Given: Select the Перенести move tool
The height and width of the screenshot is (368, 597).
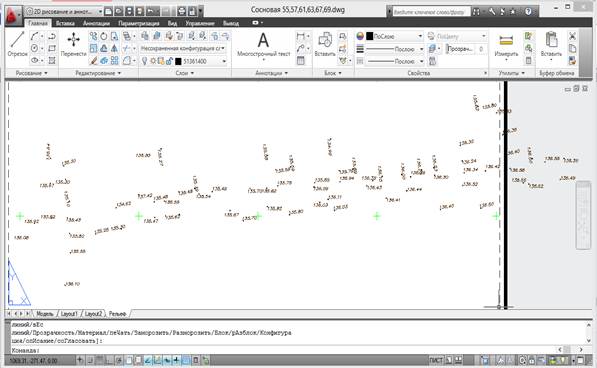Looking at the screenshot, I should pos(73,44).
